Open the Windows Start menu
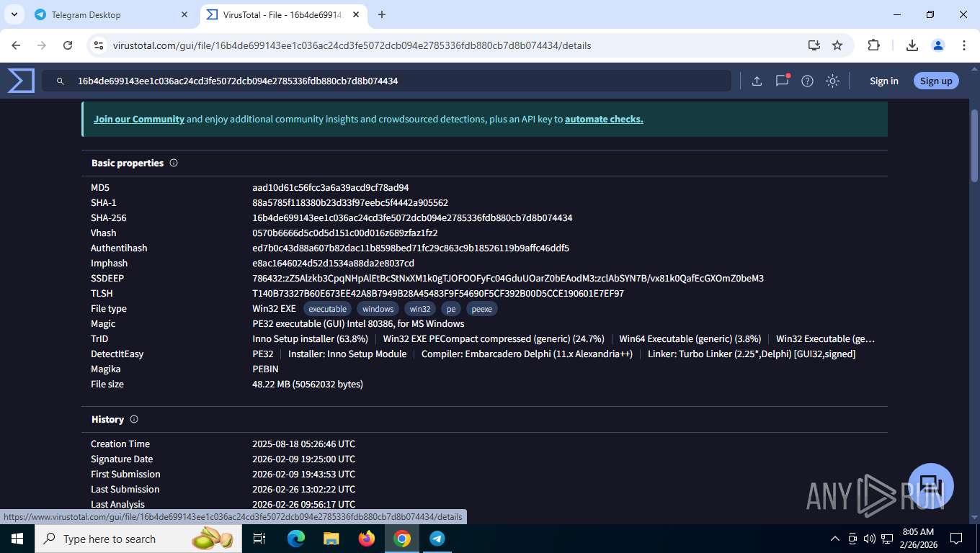Viewport: 980px width, 553px height. point(17,539)
